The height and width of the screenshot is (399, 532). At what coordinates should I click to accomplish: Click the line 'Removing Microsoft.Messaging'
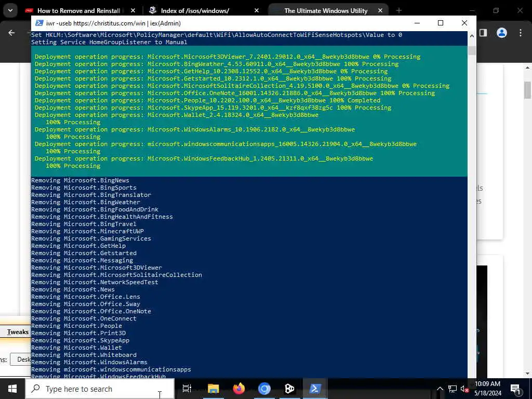[82, 260]
